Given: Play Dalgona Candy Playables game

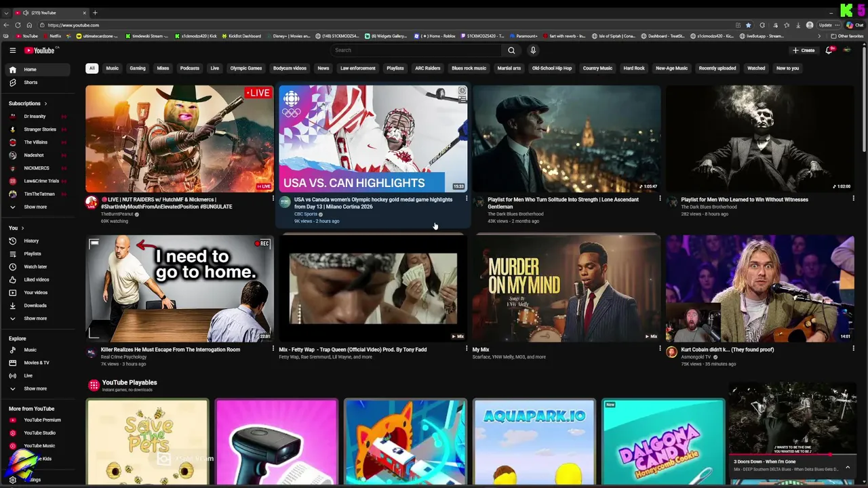Looking at the screenshot, I should (x=663, y=442).
